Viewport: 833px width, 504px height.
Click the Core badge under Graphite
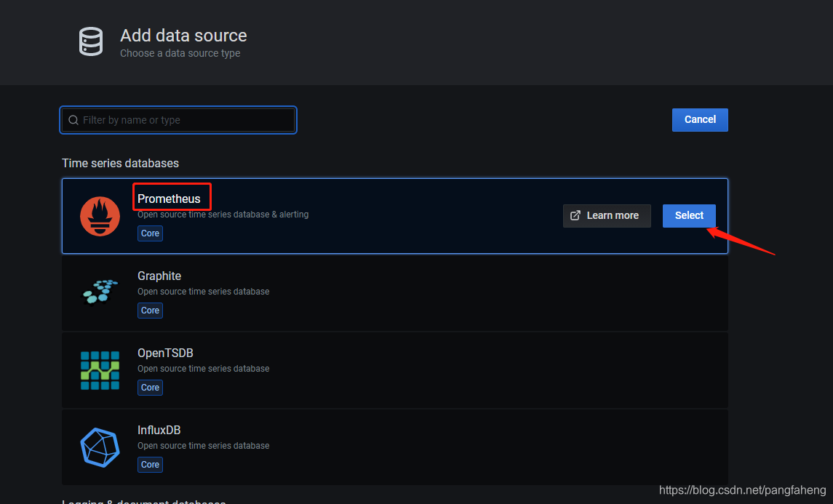pos(150,310)
